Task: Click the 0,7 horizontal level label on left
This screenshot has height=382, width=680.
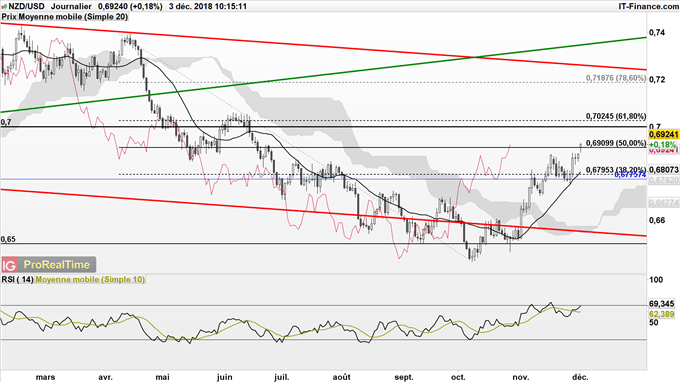Action: pos(6,123)
